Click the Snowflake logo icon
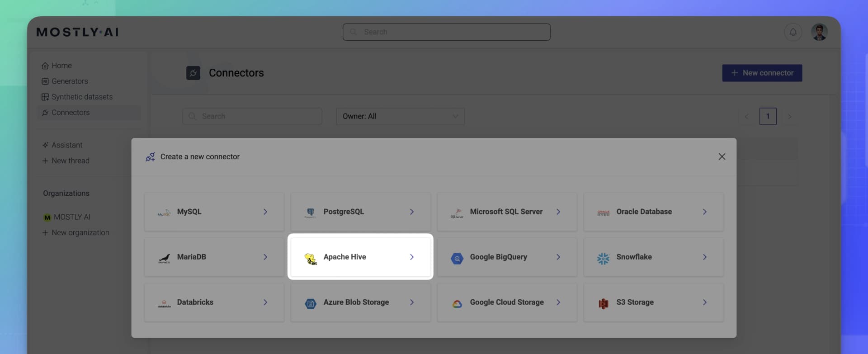Viewport: 868px width, 354px height. pos(604,258)
